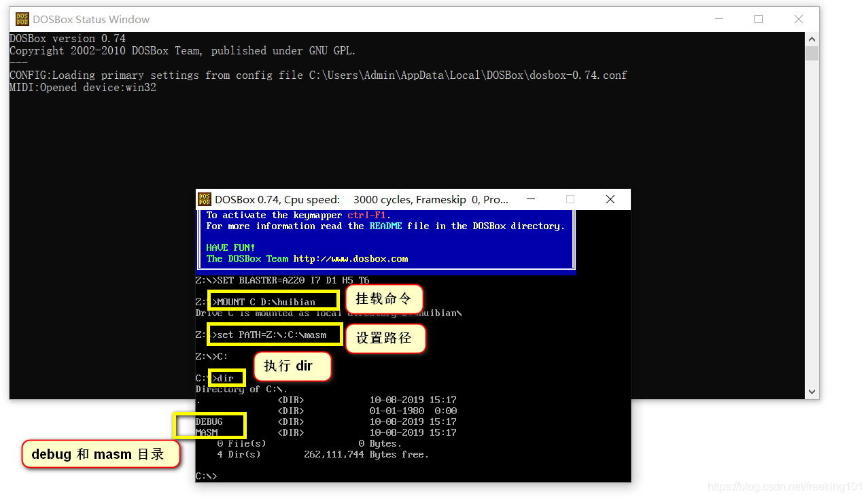868x499 pixels.
Task: Click the Status Window scrollbar thumb
Action: pyautogui.click(x=812, y=53)
